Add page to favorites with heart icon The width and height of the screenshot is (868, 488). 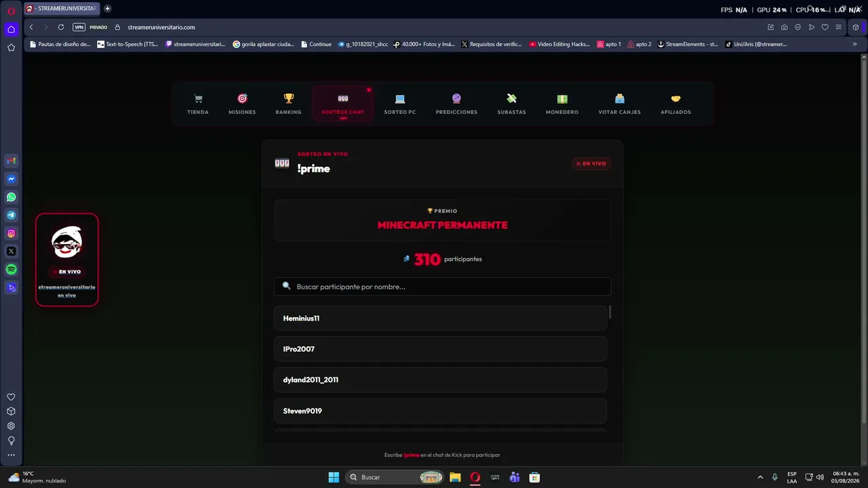click(825, 27)
